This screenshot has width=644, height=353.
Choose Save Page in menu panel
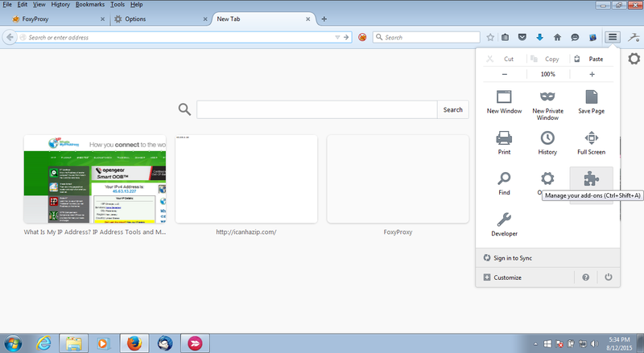click(x=591, y=102)
